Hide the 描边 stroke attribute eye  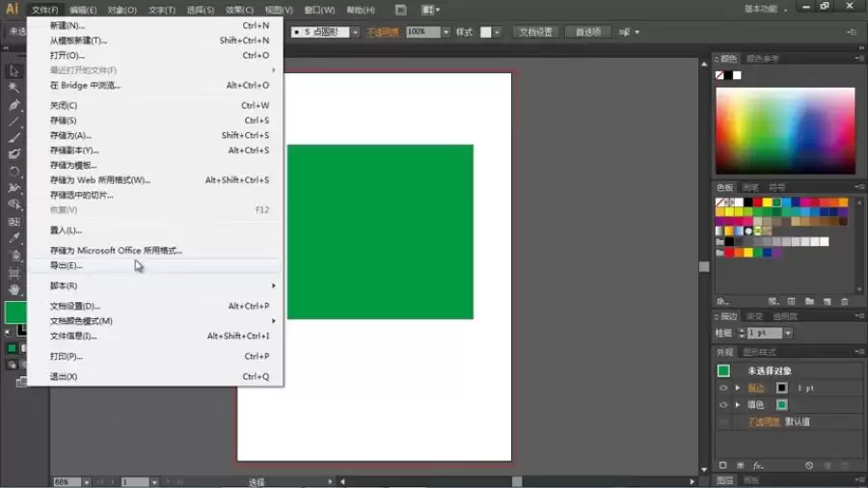click(x=723, y=388)
